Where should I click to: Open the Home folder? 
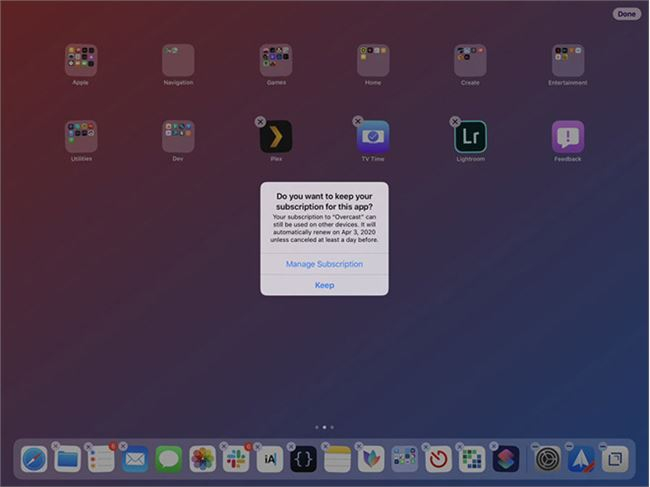coord(373,60)
